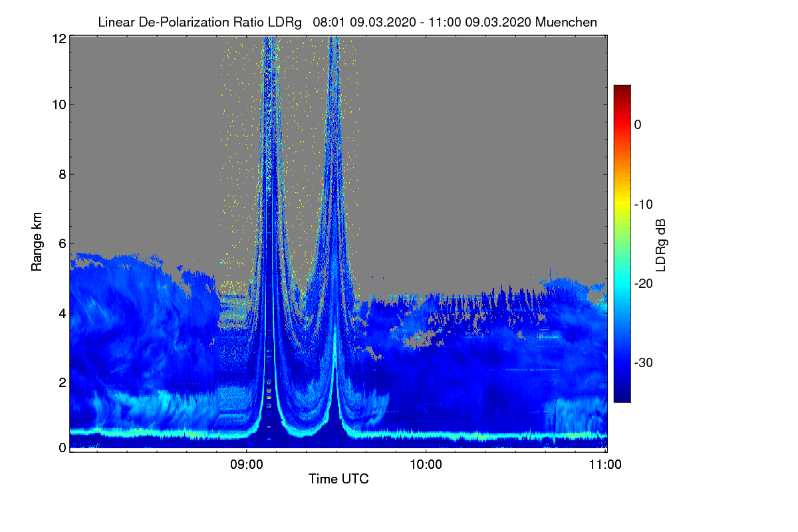Click the 8 km range tick label
Viewport: 798px width, 532px height.
coord(62,174)
